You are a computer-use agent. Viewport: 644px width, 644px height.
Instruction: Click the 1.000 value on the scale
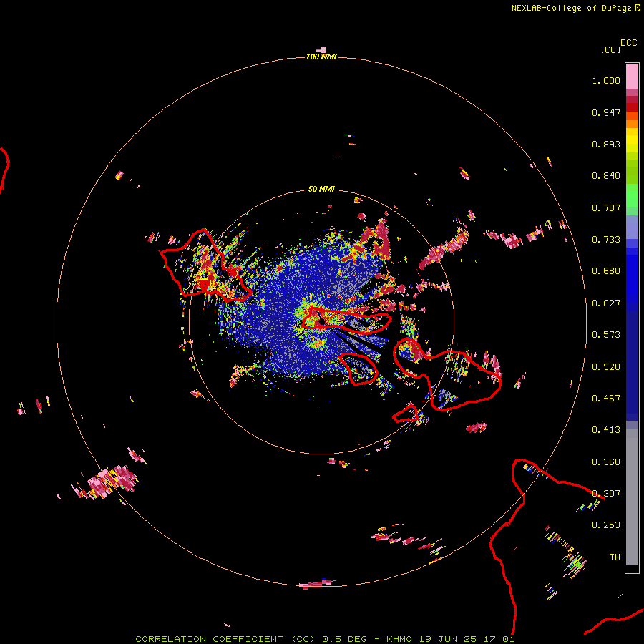point(606,80)
